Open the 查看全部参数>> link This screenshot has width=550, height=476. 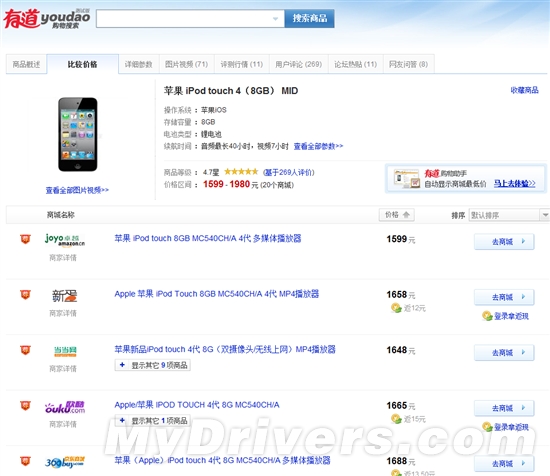click(318, 146)
